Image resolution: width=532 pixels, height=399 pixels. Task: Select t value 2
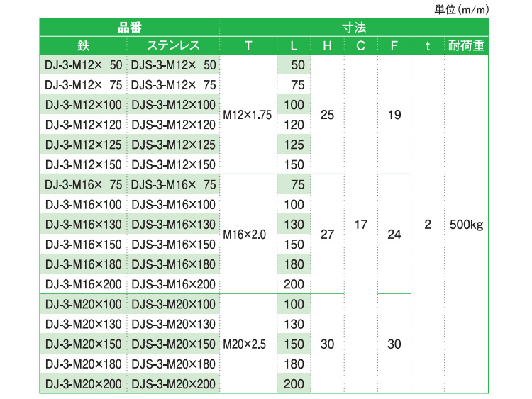pyautogui.click(x=428, y=225)
